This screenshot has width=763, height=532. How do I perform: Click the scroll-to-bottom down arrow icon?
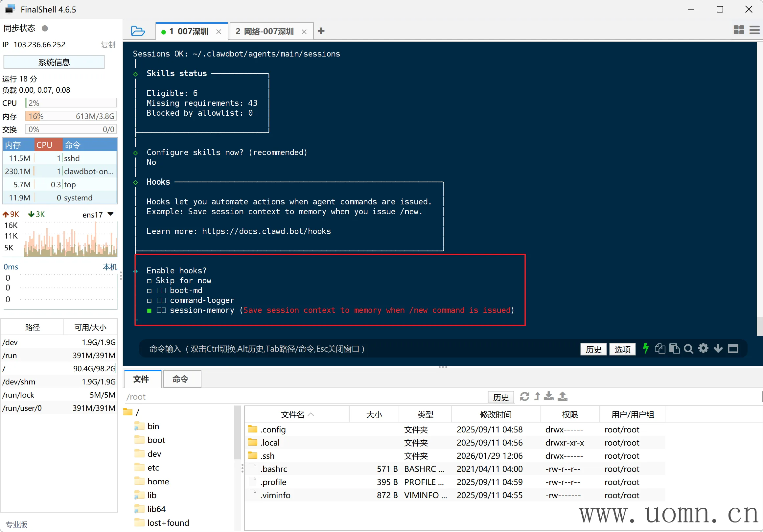pyautogui.click(x=718, y=349)
